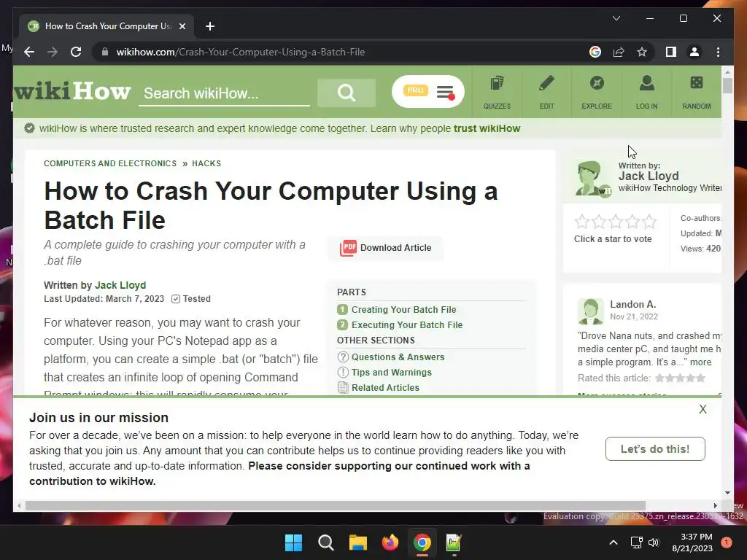Vote with the first rating star
The image size is (747, 560).
click(581, 222)
